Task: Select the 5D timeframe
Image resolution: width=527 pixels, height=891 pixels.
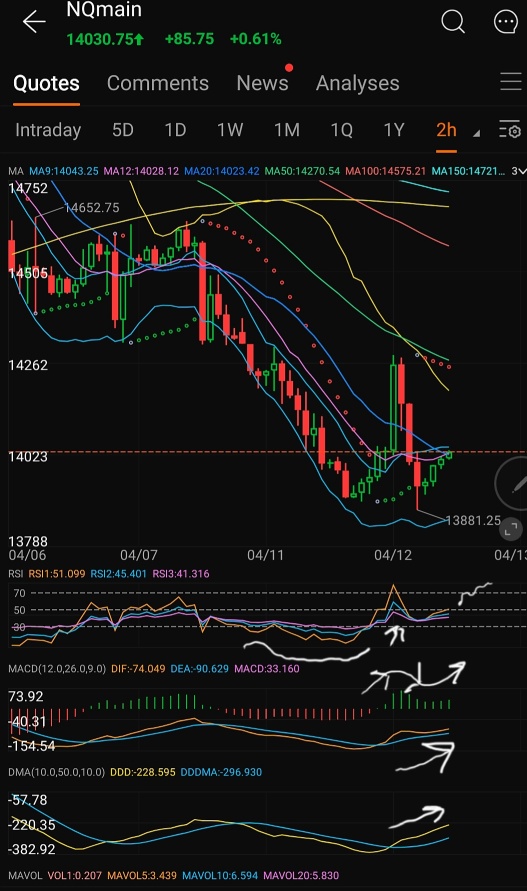Action: (x=123, y=130)
